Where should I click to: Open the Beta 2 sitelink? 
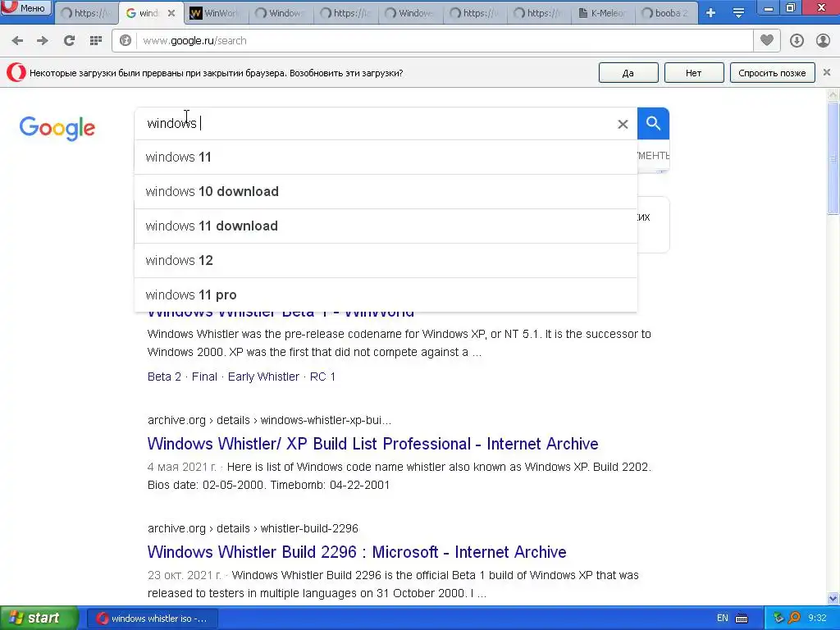[x=164, y=377]
